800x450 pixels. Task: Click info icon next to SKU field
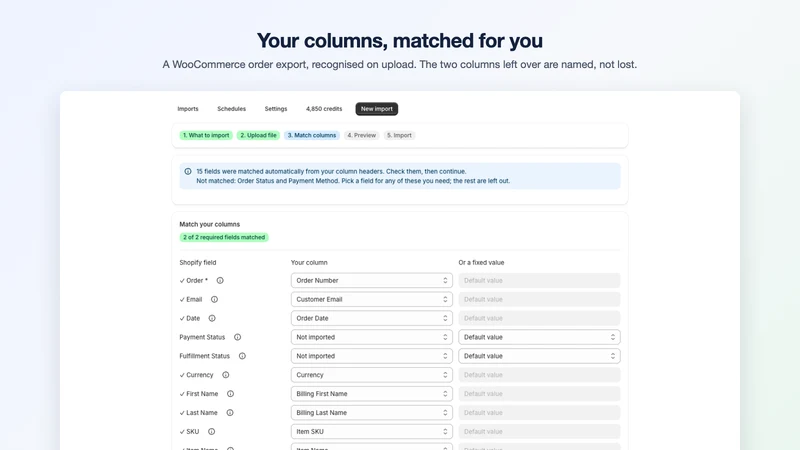[x=211, y=432]
